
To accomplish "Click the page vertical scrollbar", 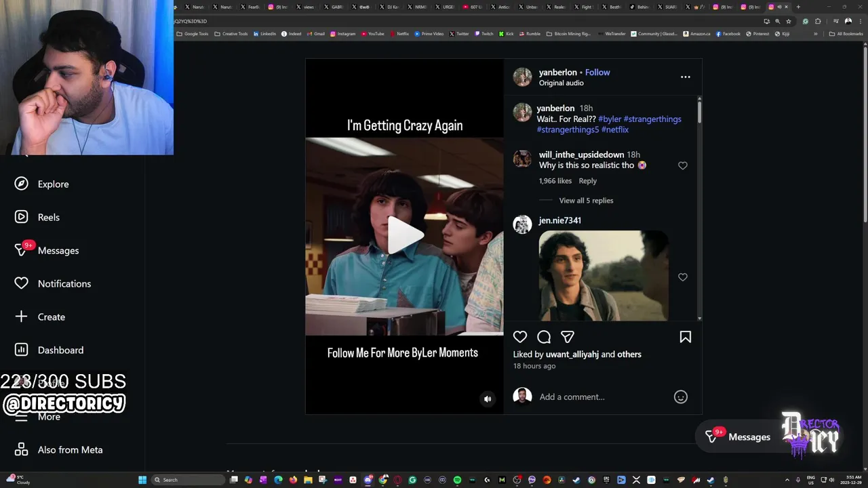I will [x=865, y=136].
